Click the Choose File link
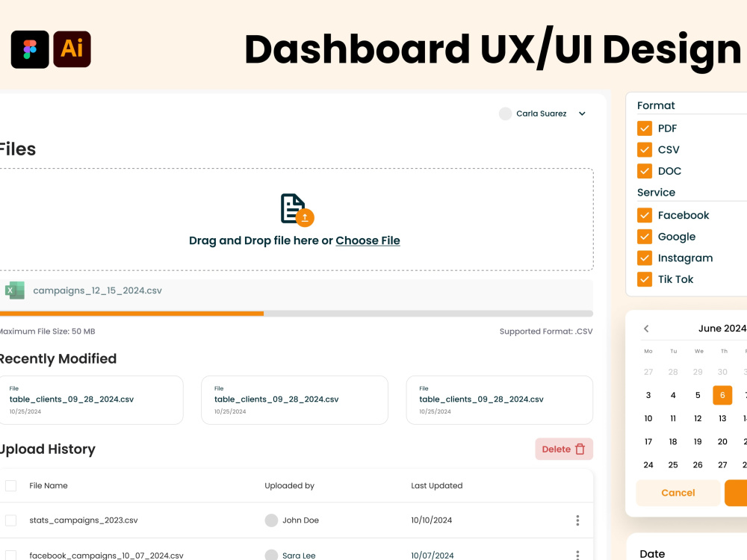The width and height of the screenshot is (747, 560). coord(368,240)
